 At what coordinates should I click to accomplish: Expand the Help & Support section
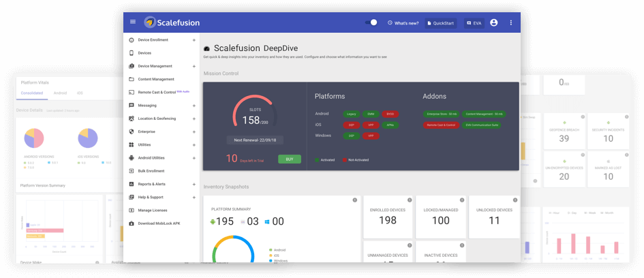tap(194, 198)
